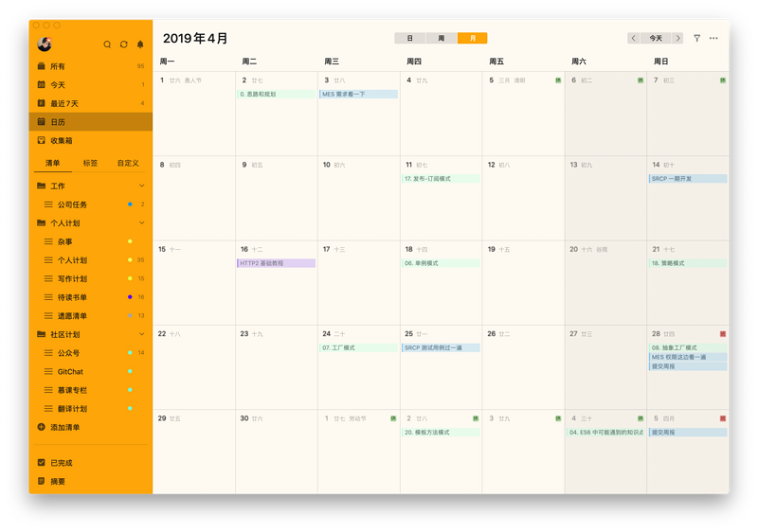Open the 已完成 completed list
This screenshot has height=532, width=758.
click(x=90, y=463)
